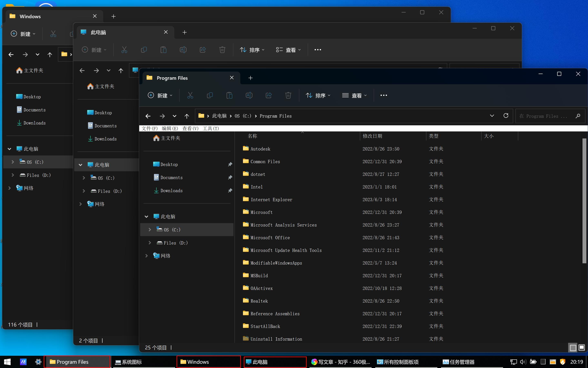Open address bar history dropdown in Program Files
Viewport: 588px width, 368px height.
click(492, 116)
